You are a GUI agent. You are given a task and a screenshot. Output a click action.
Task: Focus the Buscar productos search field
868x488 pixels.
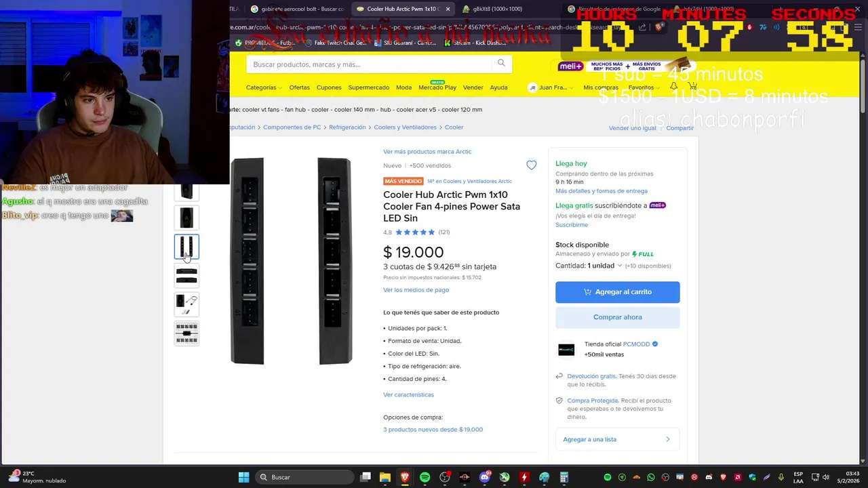pyautogui.click(x=370, y=64)
